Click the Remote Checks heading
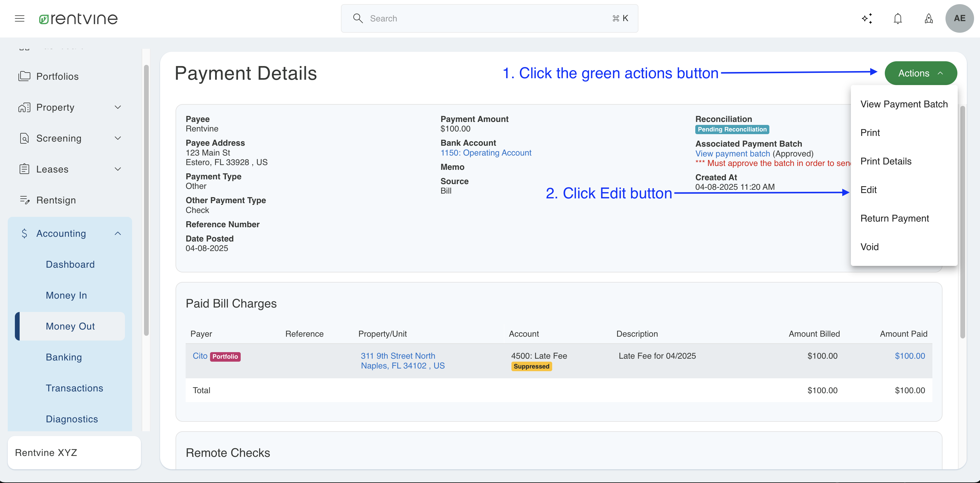The width and height of the screenshot is (980, 483). coord(228,453)
